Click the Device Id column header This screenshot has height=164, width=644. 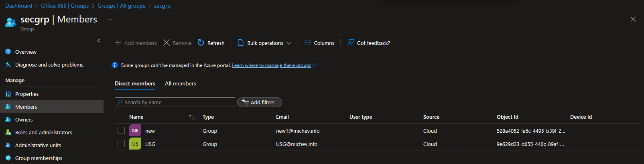point(581,117)
